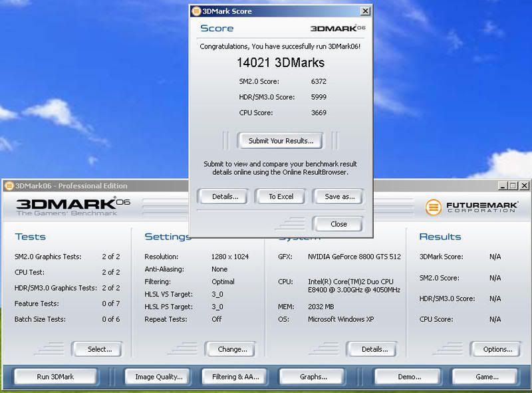This screenshot has height=393, width=532.
Task: Click Save as button
Action: (339, 197)
